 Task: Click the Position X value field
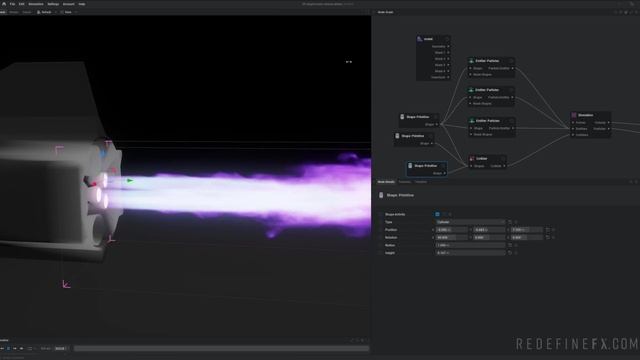tap(451, 230)
